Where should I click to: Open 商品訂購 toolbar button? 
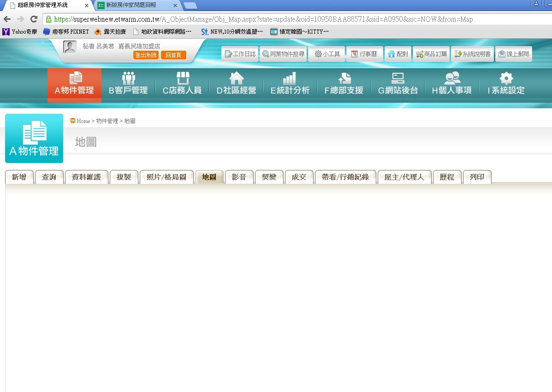431,54
